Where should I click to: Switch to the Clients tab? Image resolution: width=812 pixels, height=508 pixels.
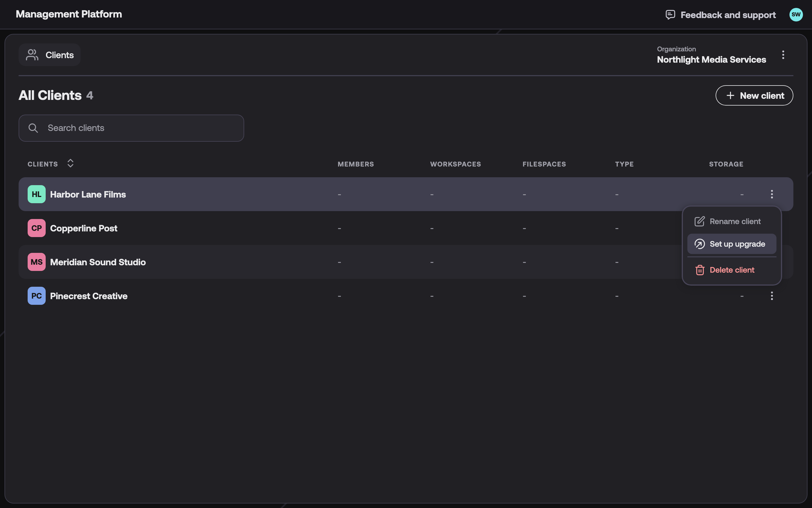pos(50,55)
